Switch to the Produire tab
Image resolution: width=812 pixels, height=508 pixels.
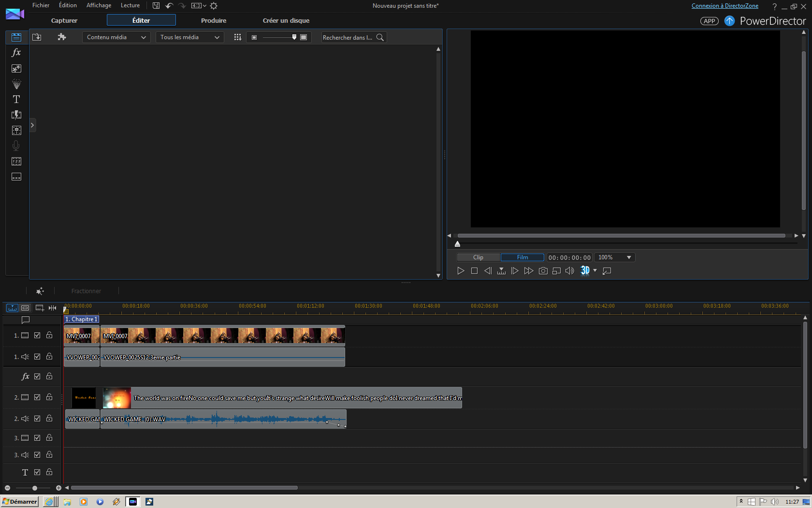213,20
